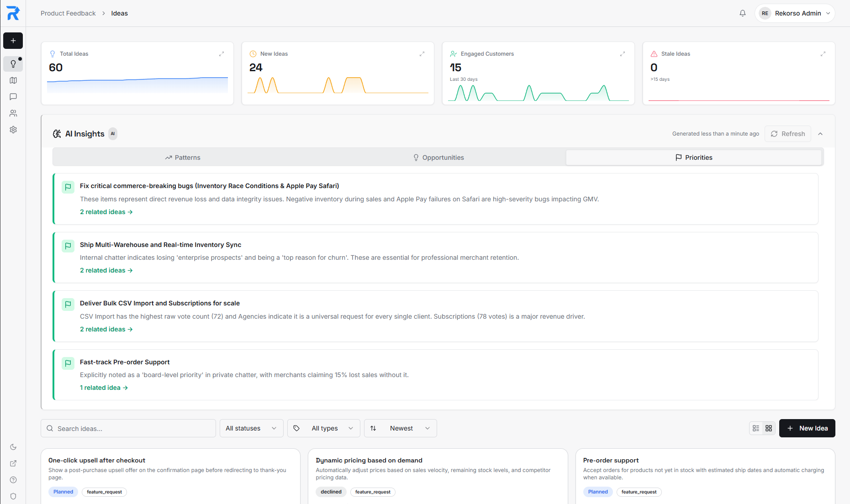Follow the 2 related ideas link under CSV Import
850x504 pixels.
coord(106,329)
